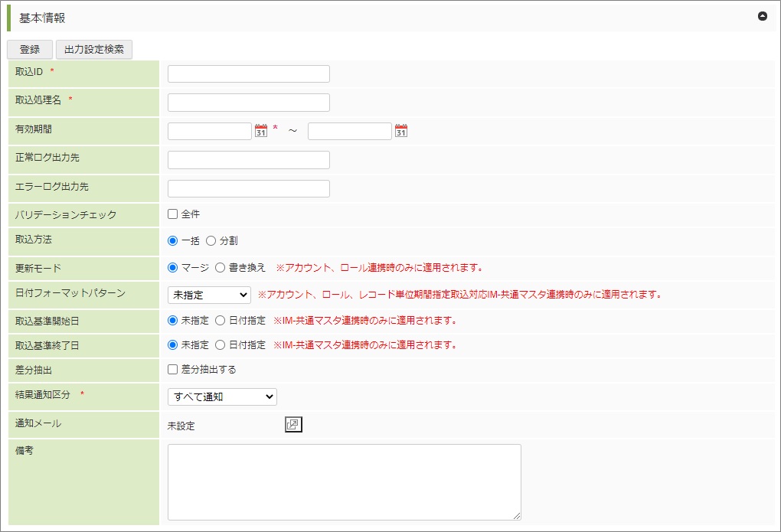Focus the 取込ID input field
The height and width of the screenshot is (532, 781).
tap(248, 73)
